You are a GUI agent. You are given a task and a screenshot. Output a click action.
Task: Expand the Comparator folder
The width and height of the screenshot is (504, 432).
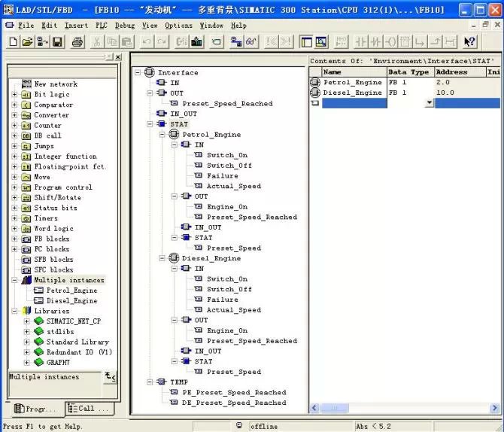14,105
